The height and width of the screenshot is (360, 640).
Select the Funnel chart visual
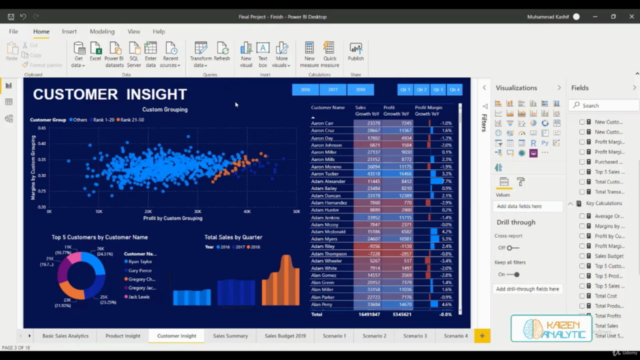point(510,123)
